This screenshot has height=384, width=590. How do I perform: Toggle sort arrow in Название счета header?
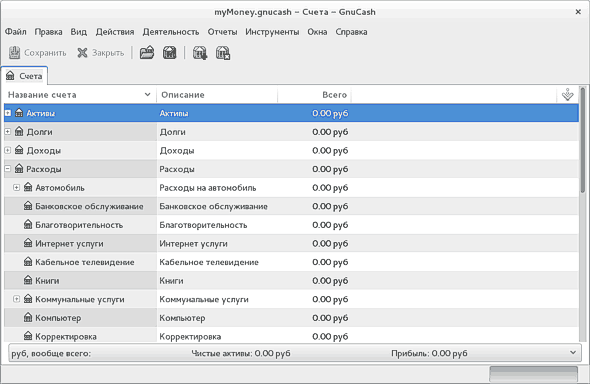click(148, 95)
